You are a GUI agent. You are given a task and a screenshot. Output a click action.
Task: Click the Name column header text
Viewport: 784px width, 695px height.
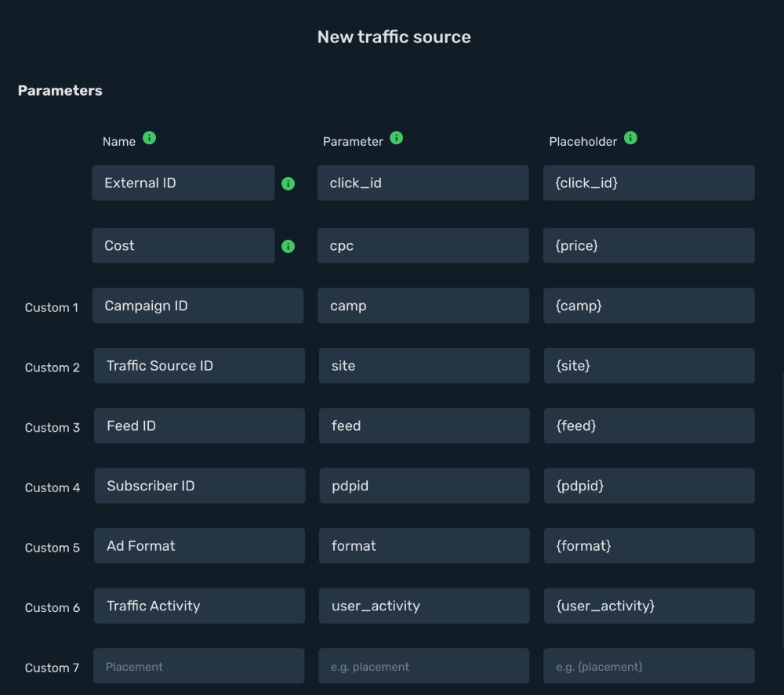click(x=119, y=142)
